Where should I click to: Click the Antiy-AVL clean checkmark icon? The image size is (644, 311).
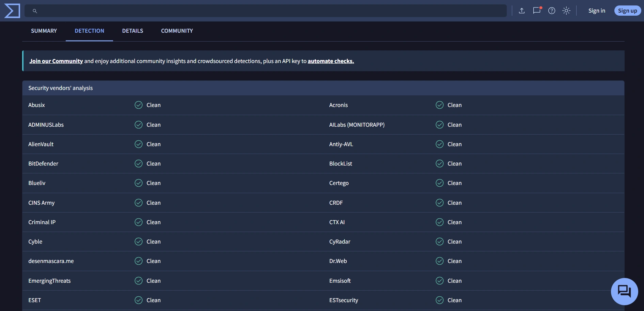coord(440,144)
